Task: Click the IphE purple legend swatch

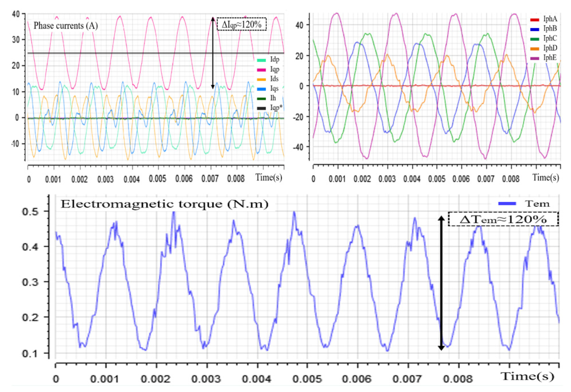Action: click(x=534, y=58)
